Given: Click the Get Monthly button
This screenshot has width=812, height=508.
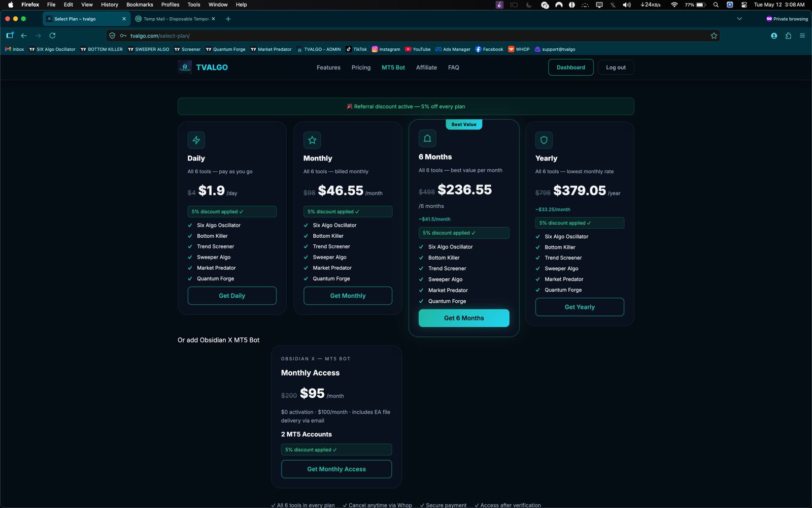Looking at the screenshot, I should (x=348, y=296).
